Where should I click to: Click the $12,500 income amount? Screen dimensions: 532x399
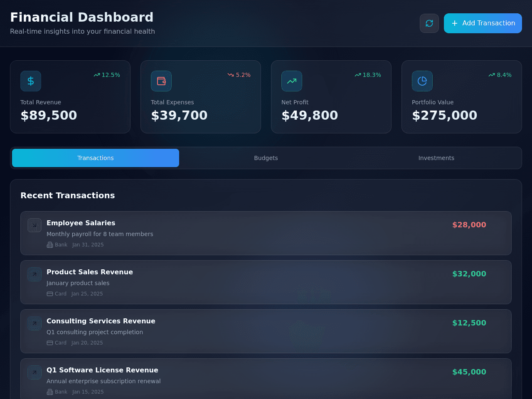point(469,323)
